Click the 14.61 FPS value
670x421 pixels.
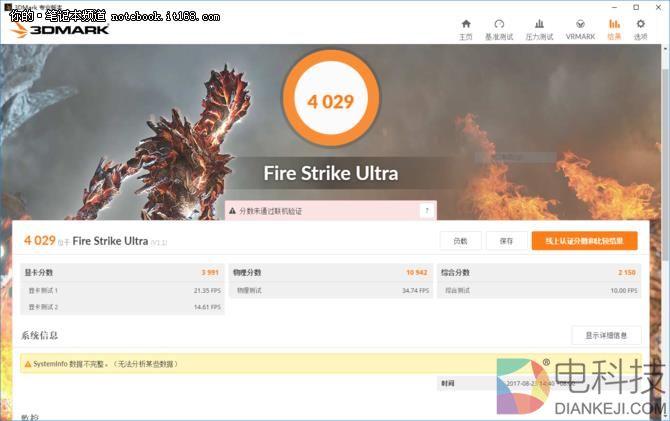click(x=207, y=307)
